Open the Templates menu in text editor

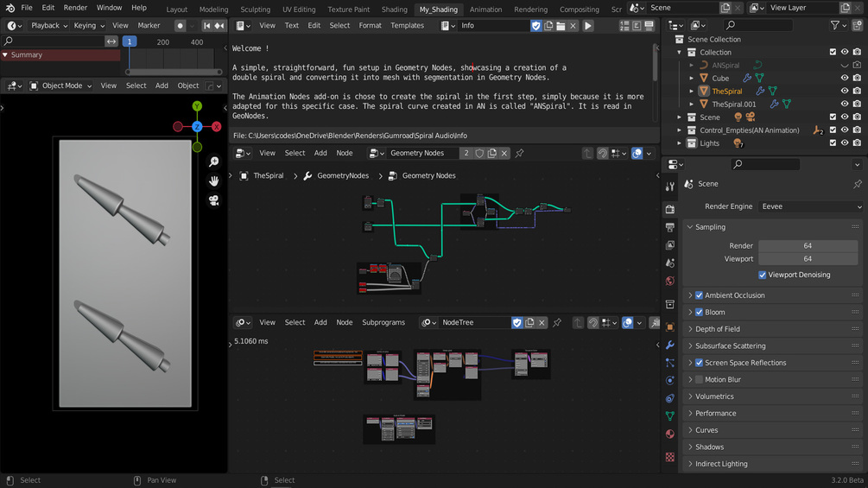click(x=407, y=25)
